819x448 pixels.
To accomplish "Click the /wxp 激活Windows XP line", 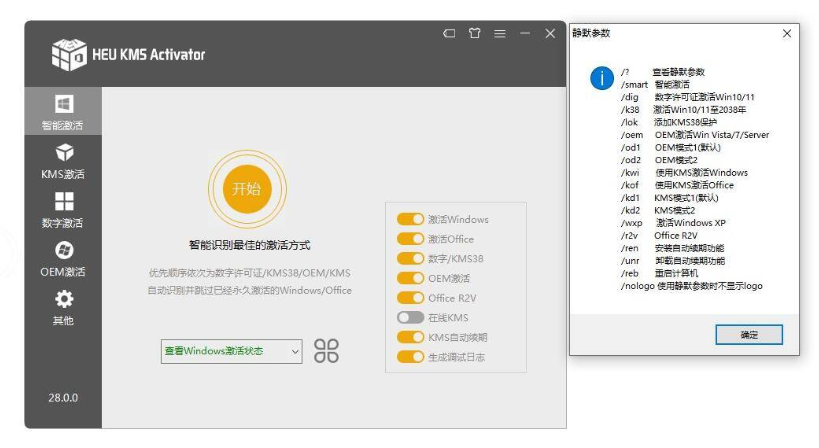I will (673, 223).
